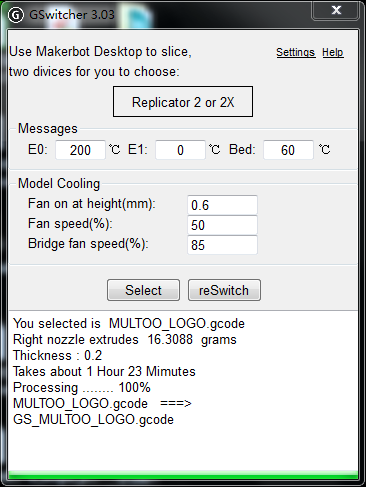Click the green progress bar
This screenshot has height=487, width=366.
183,475
